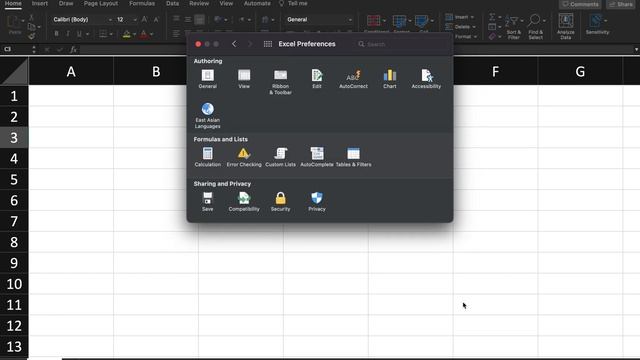640x360 pixels.
Task: Switch to Review ribbon tab
Action: (x=199, y=3)
